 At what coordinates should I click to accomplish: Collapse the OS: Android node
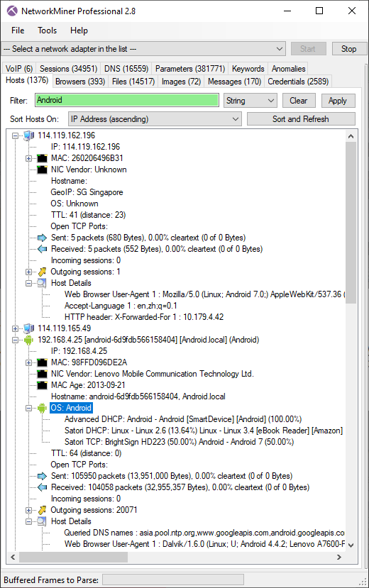(x=29, y=408)
